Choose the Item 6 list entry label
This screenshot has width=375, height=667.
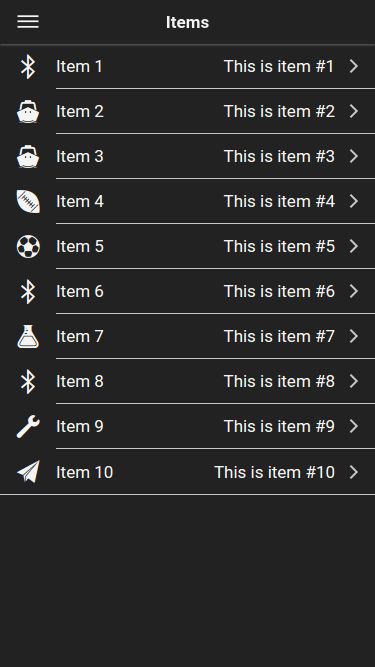[x=80, y=292]
